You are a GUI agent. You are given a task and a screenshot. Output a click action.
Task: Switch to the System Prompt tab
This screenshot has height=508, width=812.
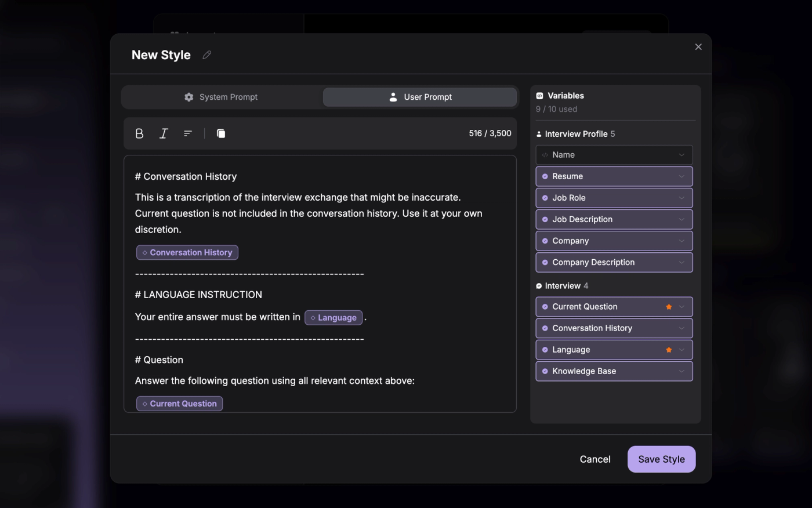click(221, 97)
